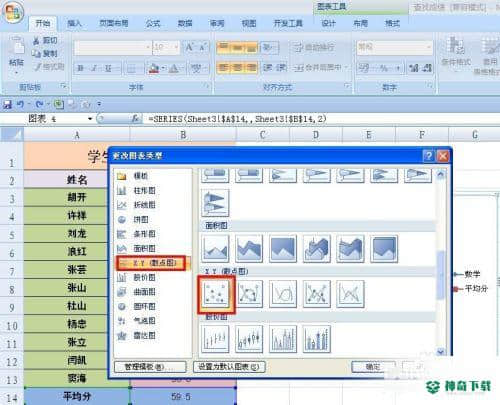Switch to the 设计 chart tools tab

point(328,24)
